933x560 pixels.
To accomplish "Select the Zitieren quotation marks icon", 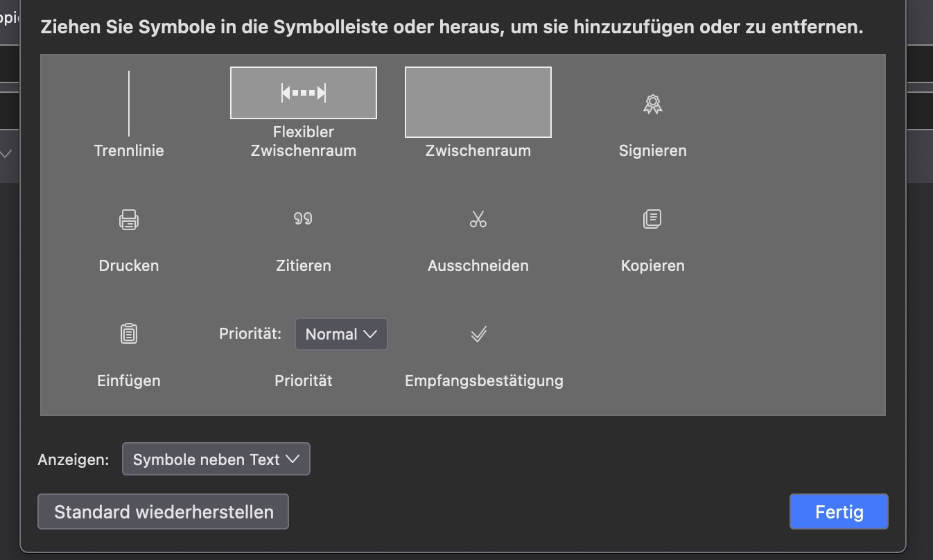I will click(x=303, y=219).
